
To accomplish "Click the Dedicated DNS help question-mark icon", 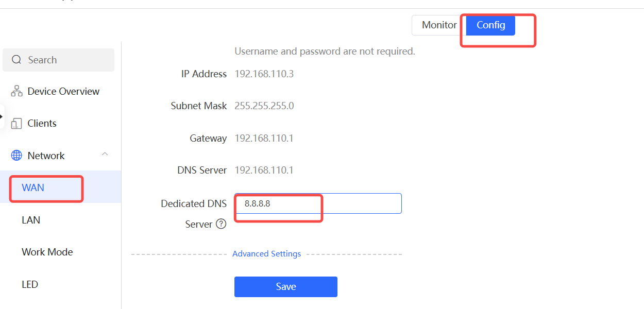I will (221, 224).
